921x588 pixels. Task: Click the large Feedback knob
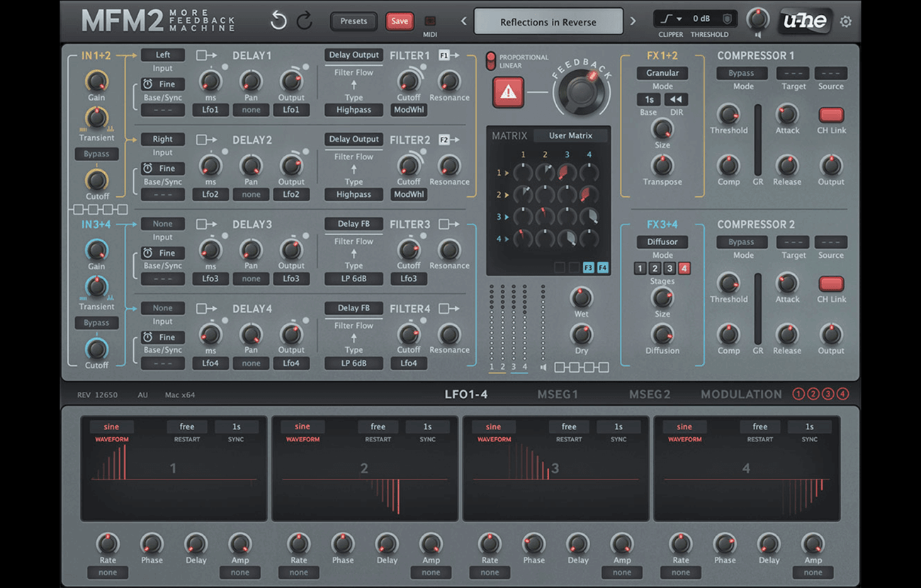click(582, 91)
